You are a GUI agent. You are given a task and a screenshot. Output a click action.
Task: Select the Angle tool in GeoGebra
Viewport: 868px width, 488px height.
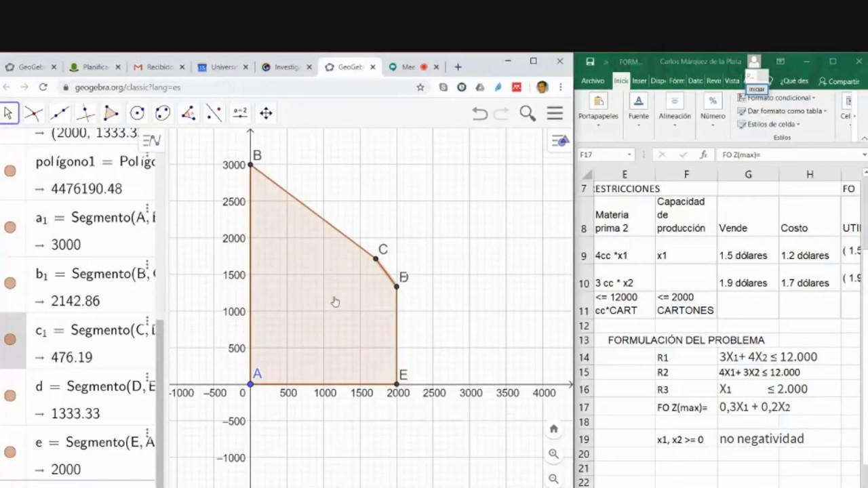point(189,113)
